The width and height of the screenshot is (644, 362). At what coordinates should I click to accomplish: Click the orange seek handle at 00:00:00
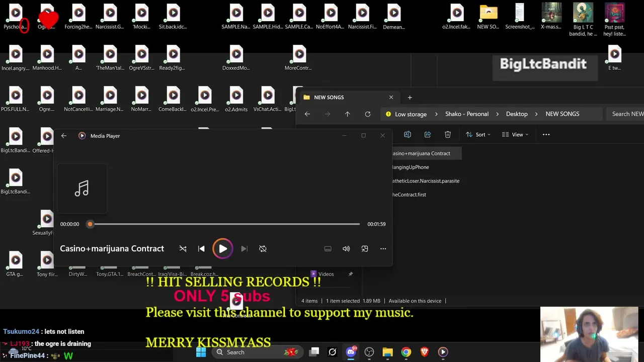pos(90,224)
